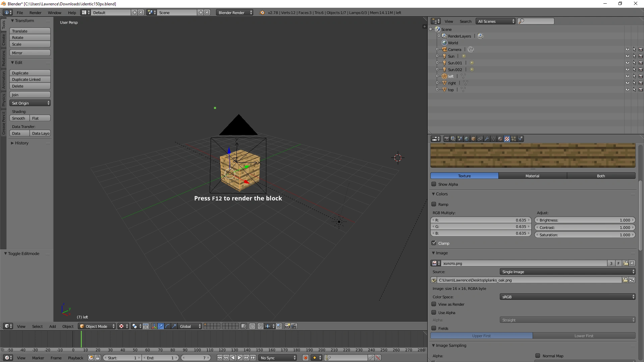This screenshot has width=644, height=362.
Task: Open the Modifiers wrench tab
Action: point(487,139)
